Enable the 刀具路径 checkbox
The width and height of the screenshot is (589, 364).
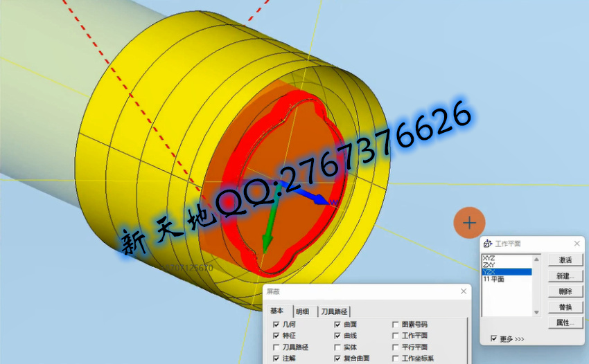pos(276,347)
